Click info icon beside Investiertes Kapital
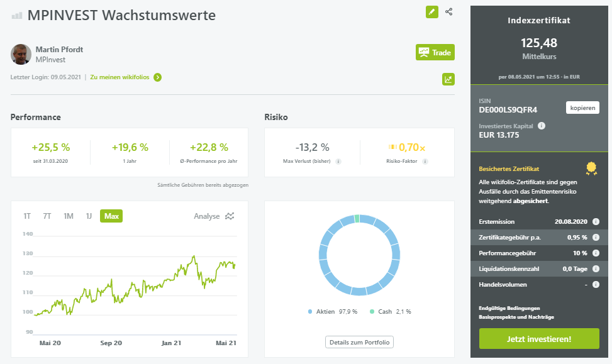The height and width of the screenshot is (364, 612). [542, 126]
